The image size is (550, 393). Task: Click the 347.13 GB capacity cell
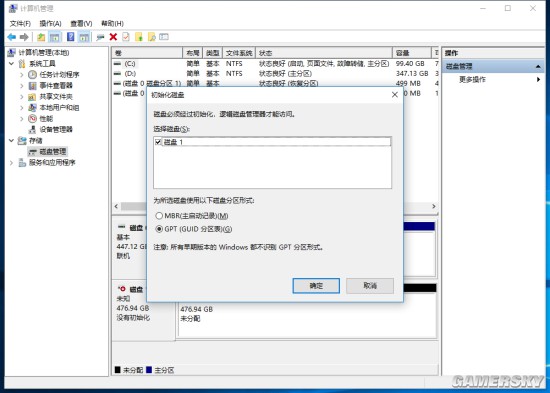tap(412, 73)
